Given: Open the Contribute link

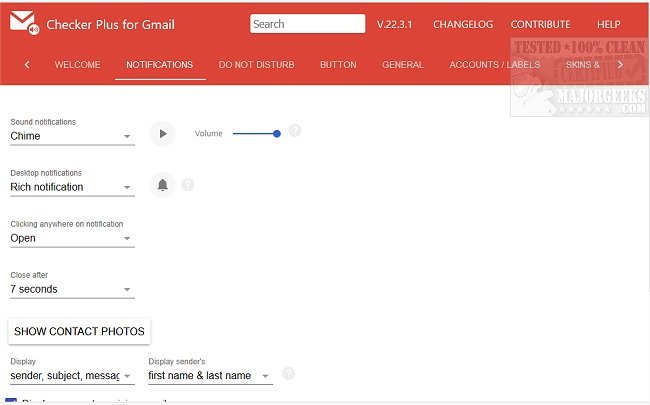Looking at the screenshot, I should [540, 24].
